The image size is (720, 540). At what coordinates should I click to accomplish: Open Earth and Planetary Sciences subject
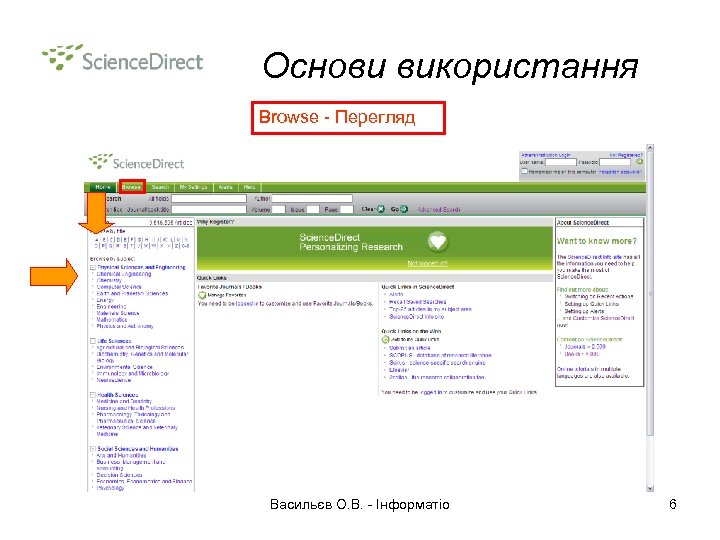[132, 293]
